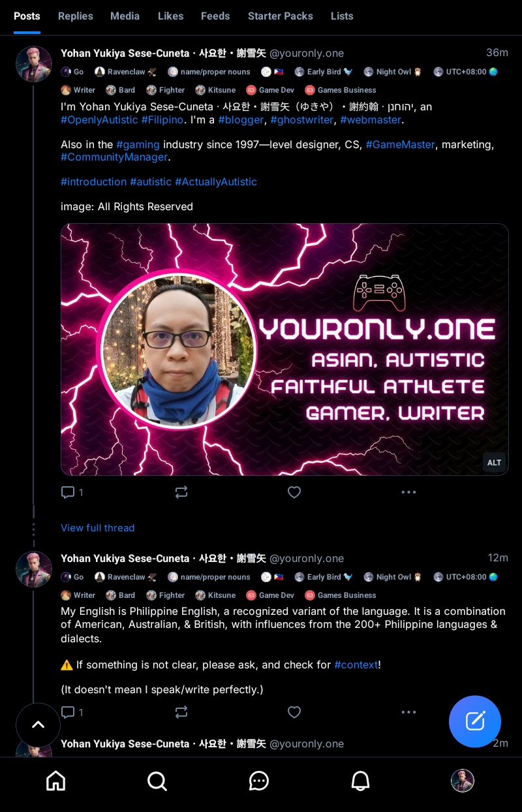
Task: Like the Philippine English post
Action: pyautogui.click(x=294, y=712)
